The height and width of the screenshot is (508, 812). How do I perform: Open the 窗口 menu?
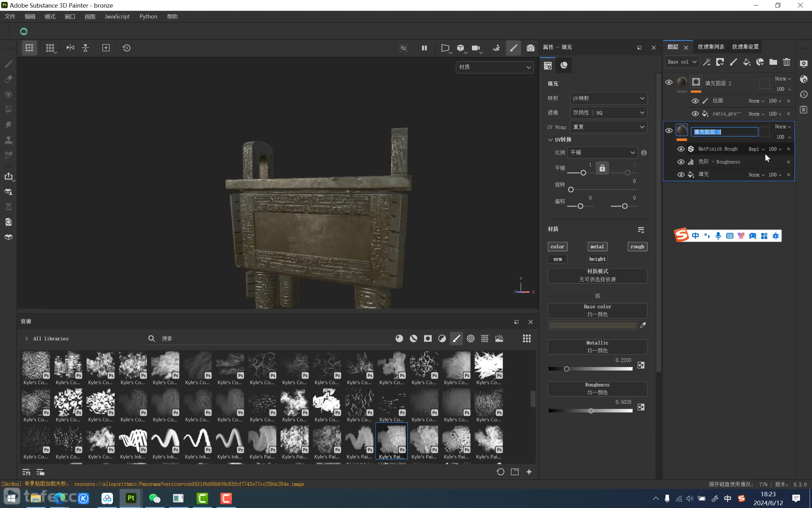tap(70, 17)
